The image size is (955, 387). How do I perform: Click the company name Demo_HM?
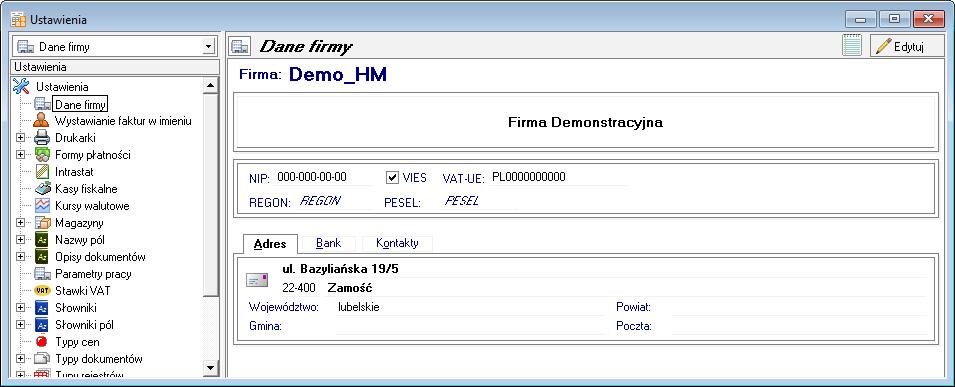point(337,74)
